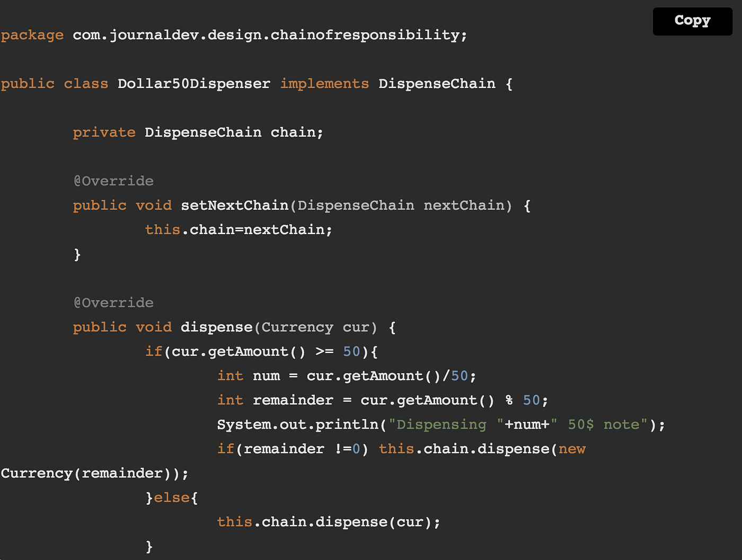Click the first @Override annotation
742x560 pixels.
coord(113,181)
